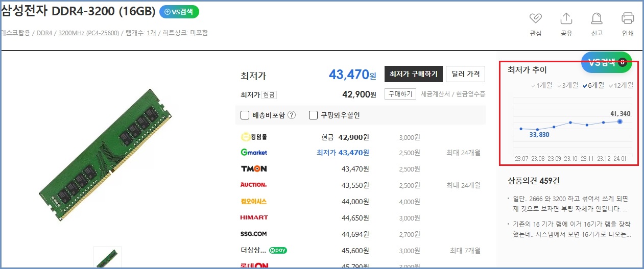Image resolution: width=644 pixels, height=269 pixels.
Task: Click the 삼성전자 DDR4-3200 (16GB) product title
Action: tap(78, 12)
